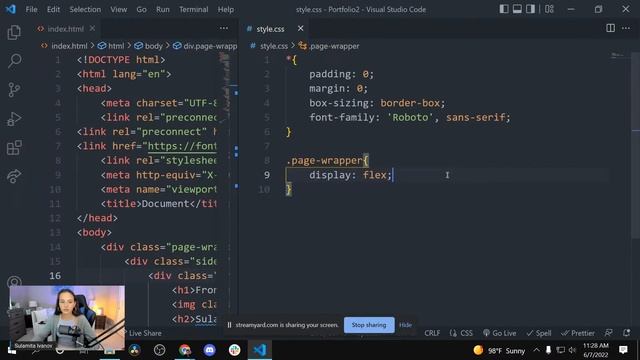
Task: Open Customize Layout icon
Action: coord(549,9)
